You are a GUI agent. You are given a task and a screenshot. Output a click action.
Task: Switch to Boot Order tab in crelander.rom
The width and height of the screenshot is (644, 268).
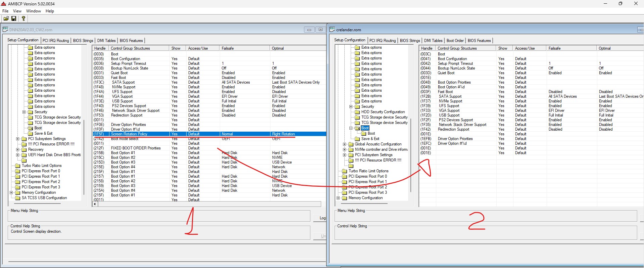click(455, 41)
